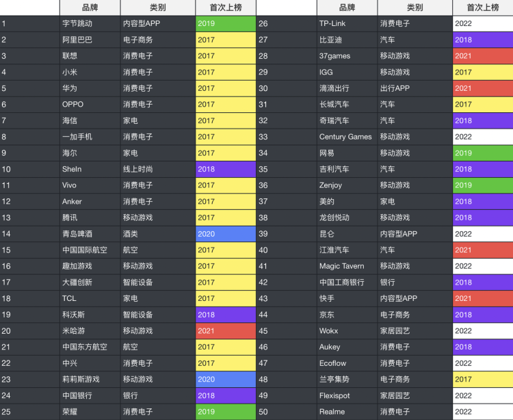The width and height of the screenshot is (513, 420).
Task: Select the 海信 brand cell
Action: [x=90, y=120]
